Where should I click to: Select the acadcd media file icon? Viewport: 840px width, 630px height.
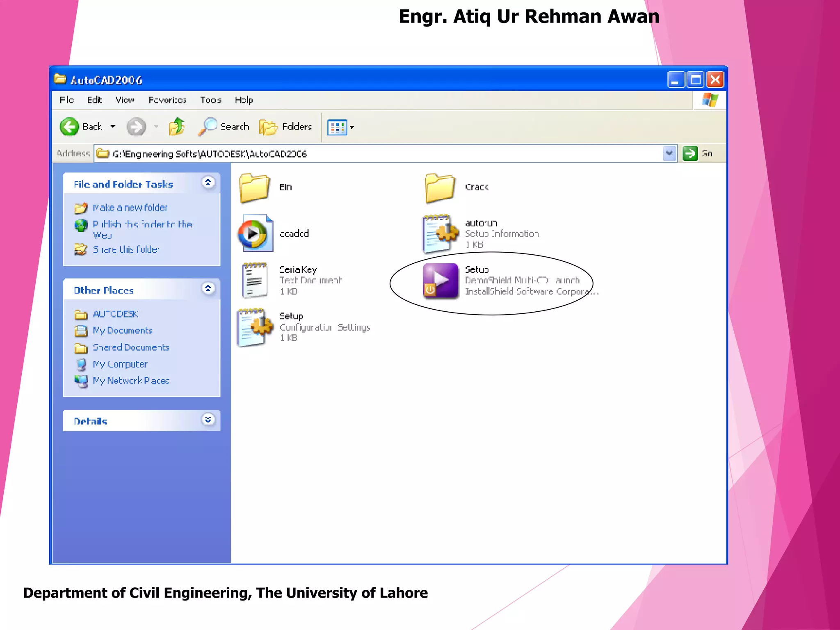click(255, 234)
